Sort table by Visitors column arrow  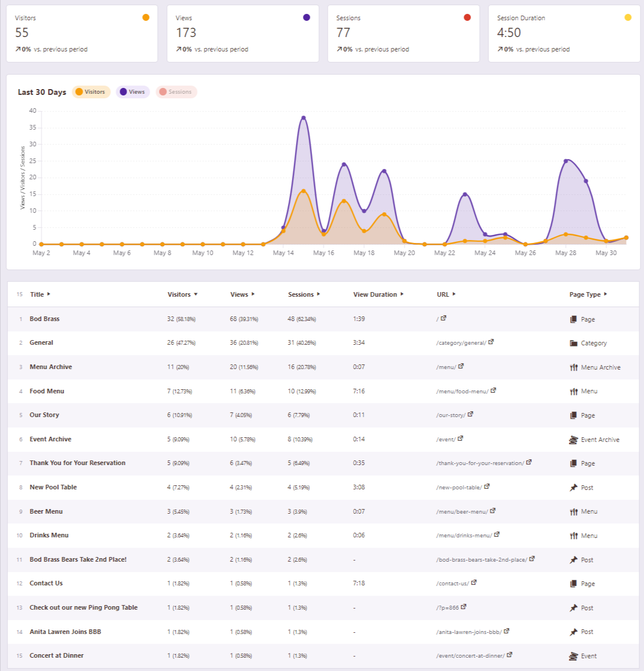pos(195,294)
